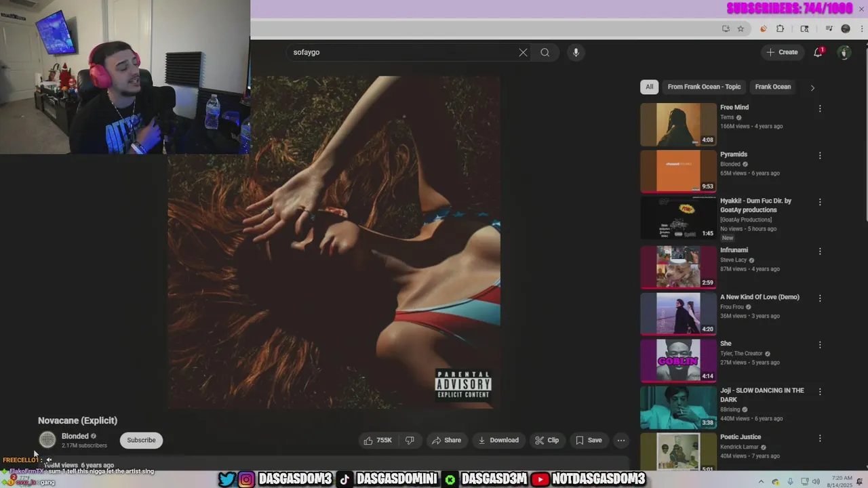Save the video to a playlist

click(x=589, y=441)
